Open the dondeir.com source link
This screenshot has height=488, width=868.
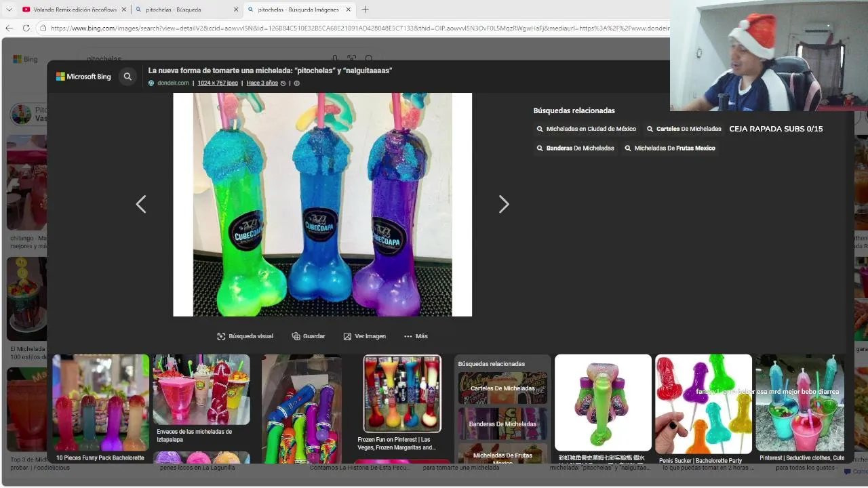tap(173, 83)
